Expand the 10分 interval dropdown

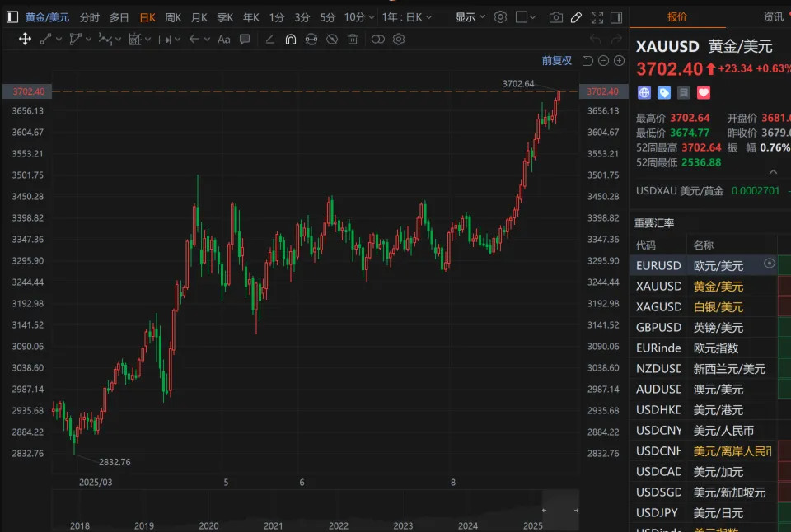tap(359, 17)
